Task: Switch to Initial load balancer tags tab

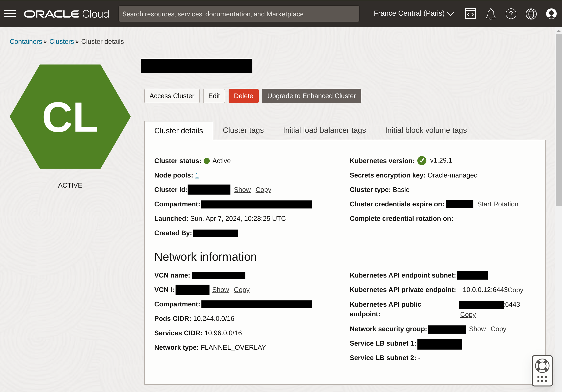Action: click(x=324, y=130)
